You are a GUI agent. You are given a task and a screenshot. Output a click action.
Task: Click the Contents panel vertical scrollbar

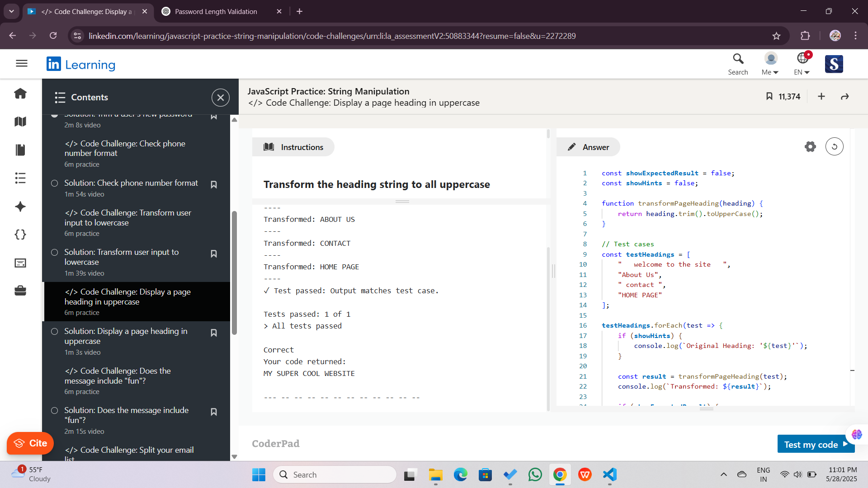point(234,273)
